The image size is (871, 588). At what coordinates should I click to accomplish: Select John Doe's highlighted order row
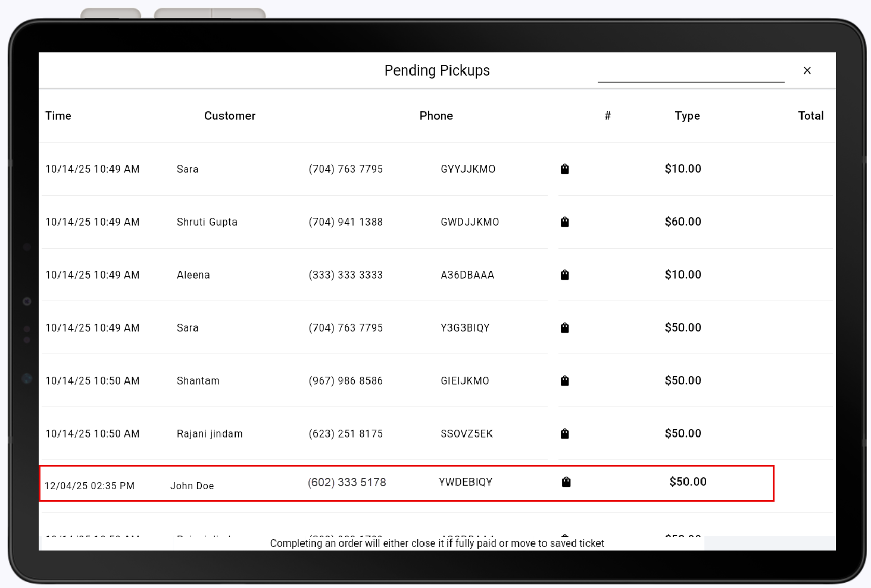pyautogui.click(x=407, y=483)
